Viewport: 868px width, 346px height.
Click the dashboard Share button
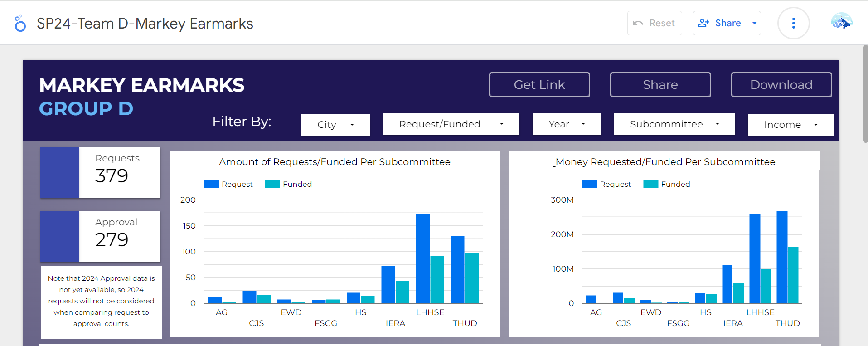click(x=660, y=85)
